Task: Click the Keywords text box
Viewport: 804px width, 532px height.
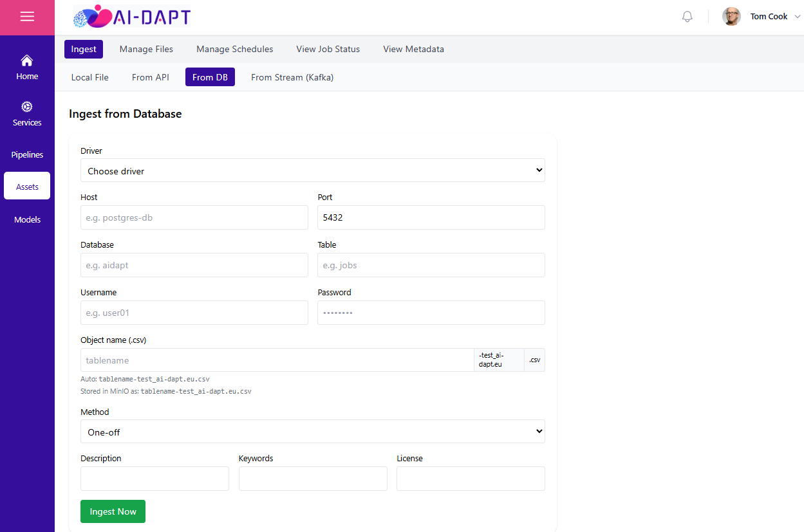Action: [313, 479]
